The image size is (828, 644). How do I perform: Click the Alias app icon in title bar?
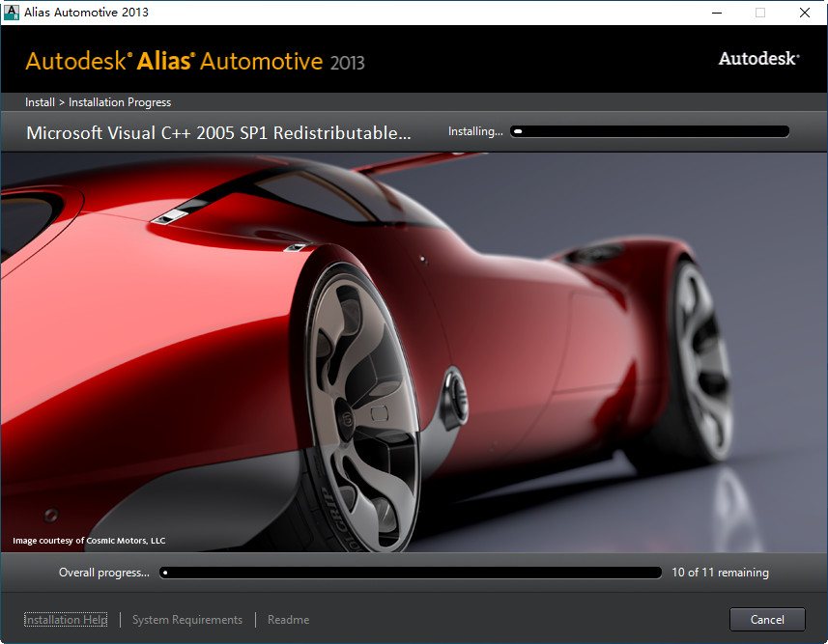(x=11, y=13)
